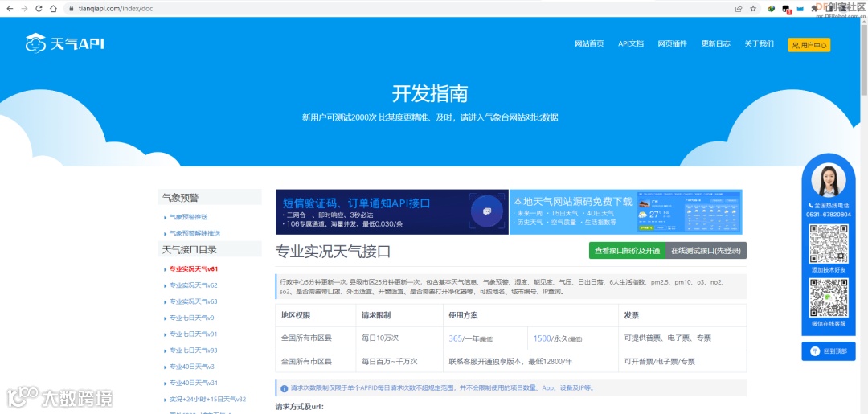Click the yellow 用户中心 button
This screenshot has height=414, width=868.
coord(809,45)
